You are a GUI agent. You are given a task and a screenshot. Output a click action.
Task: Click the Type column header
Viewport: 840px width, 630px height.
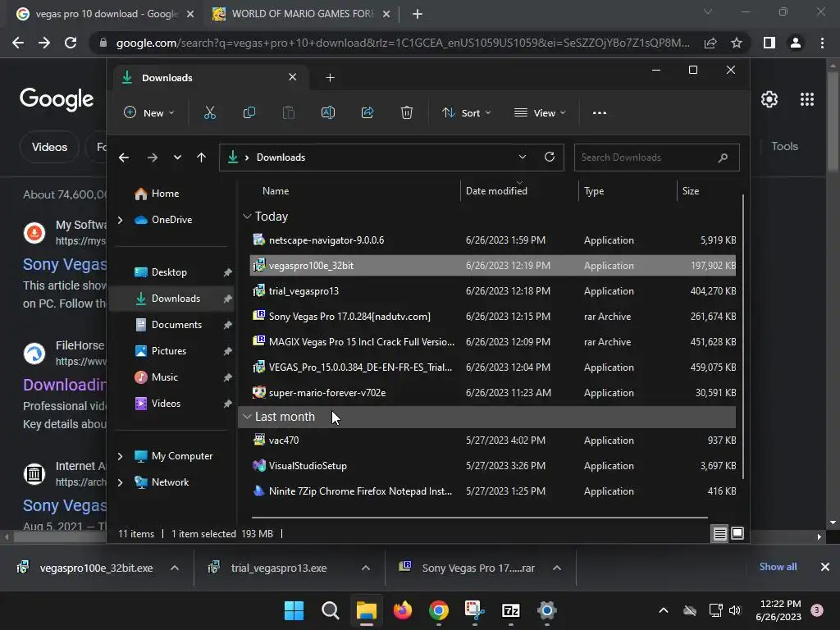[x=594, y=190]
